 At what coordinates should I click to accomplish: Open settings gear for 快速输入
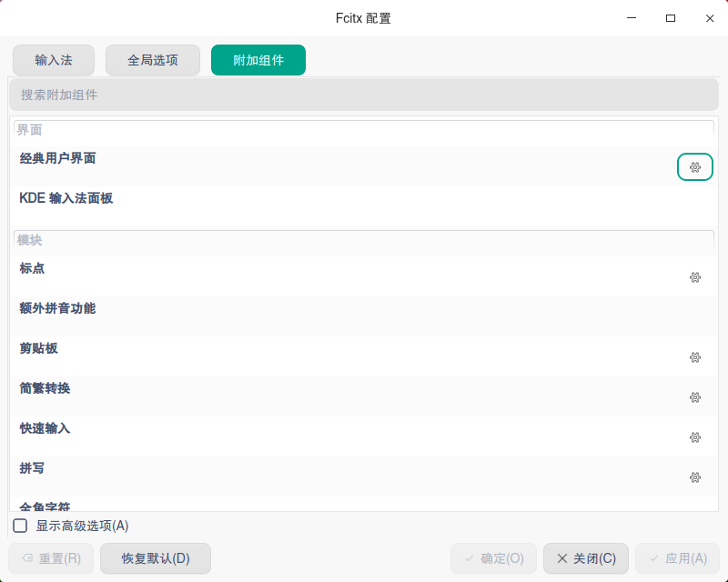[694, 437]
